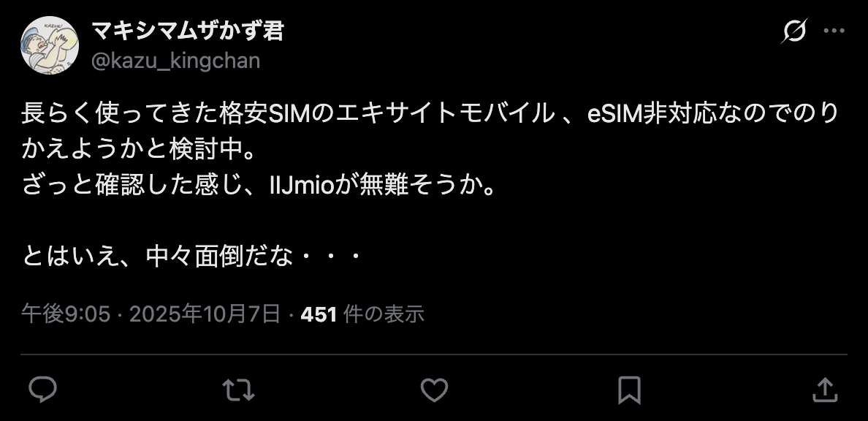Screen dimensions: 868x421
Task: Repost this tweet with the retweet arrows
Action: point(239,390)
